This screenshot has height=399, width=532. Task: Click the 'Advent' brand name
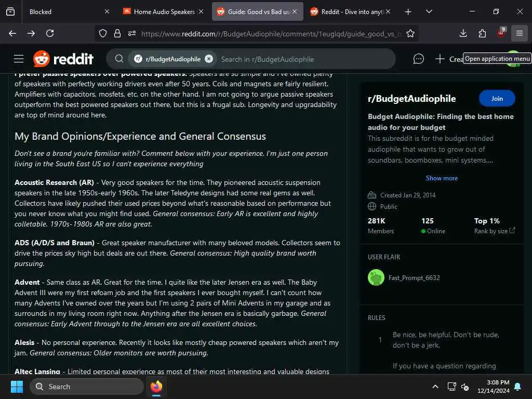tap(27, 282)
